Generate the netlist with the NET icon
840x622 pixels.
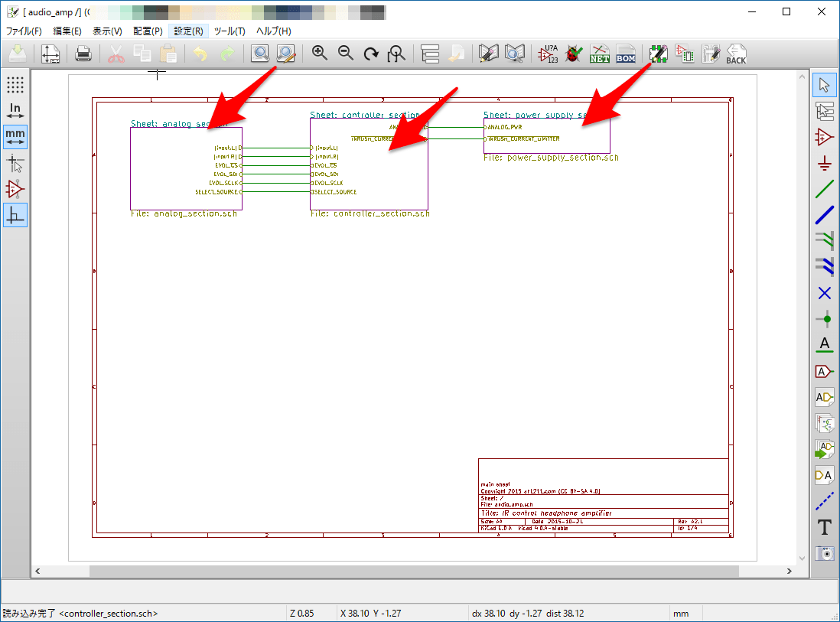click(x=600, y=54)
